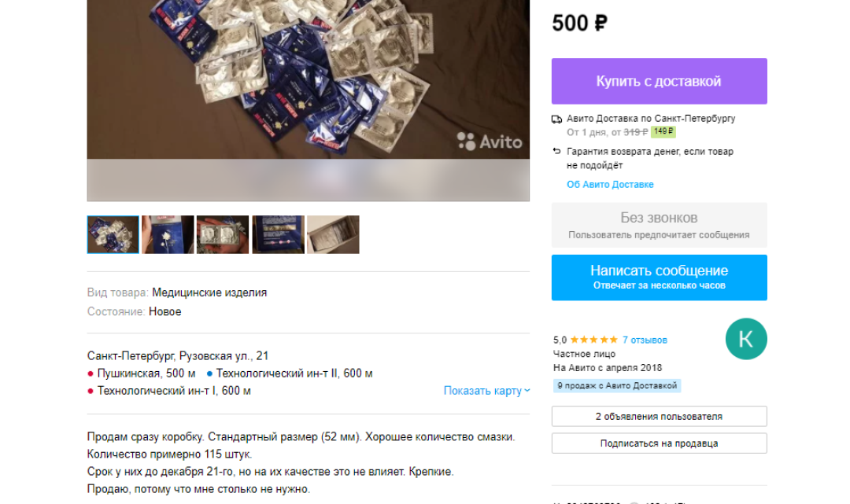Subscribe via Подписаться на продавца

(x=660, y=443)
